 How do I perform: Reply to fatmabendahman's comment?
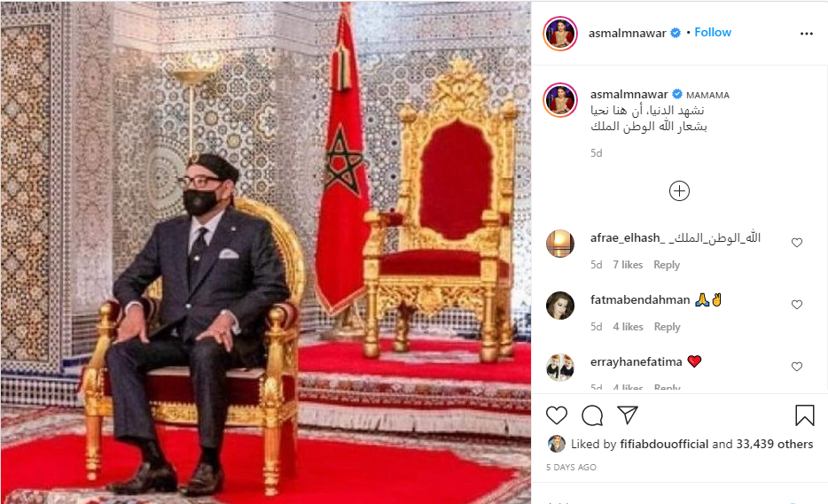(x=667, y=327)
